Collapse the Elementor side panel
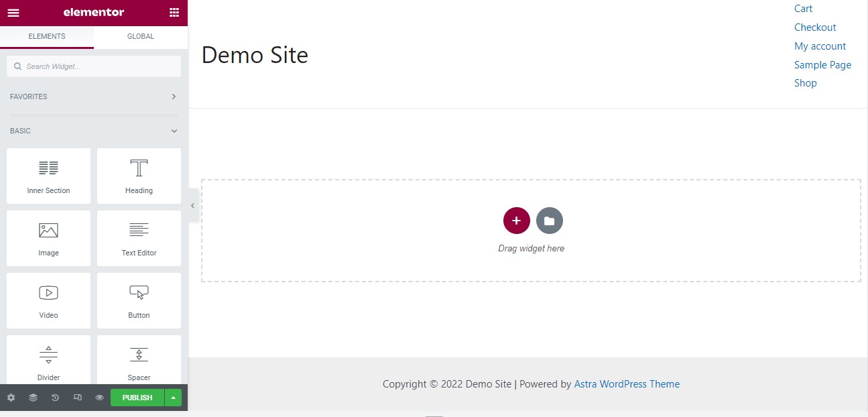The height and width of the screenshot is (417, 868). pyautogui.click(x=192, y=206)
